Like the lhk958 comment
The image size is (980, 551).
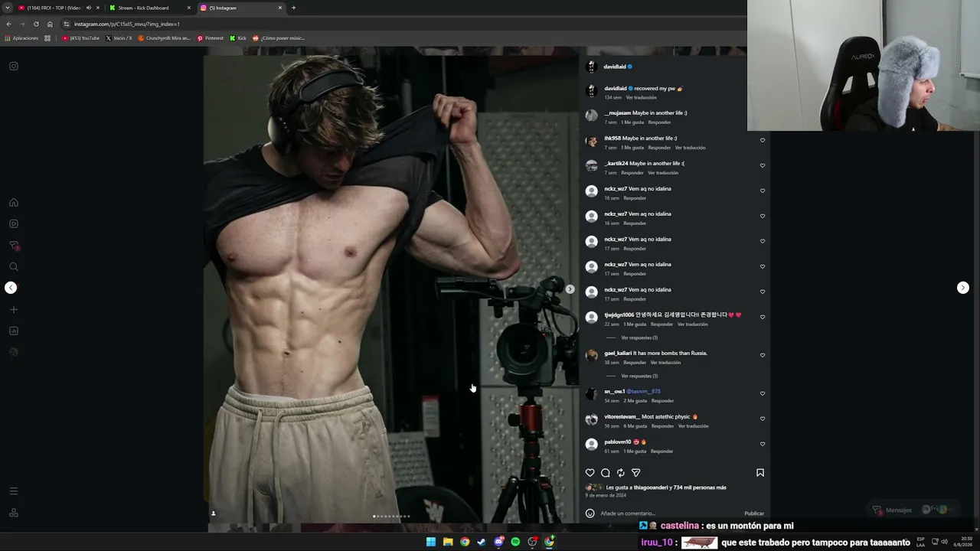[763, 140]
